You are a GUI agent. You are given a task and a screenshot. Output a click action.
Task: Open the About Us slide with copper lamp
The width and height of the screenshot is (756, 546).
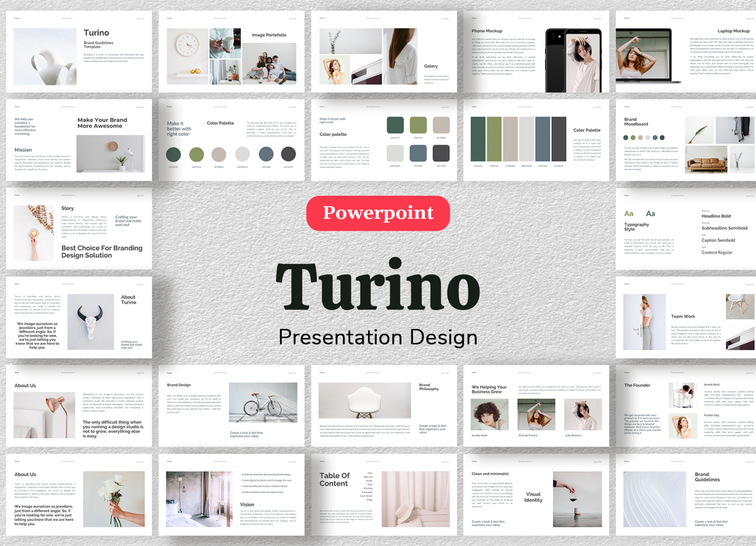(x=79, y=405)
